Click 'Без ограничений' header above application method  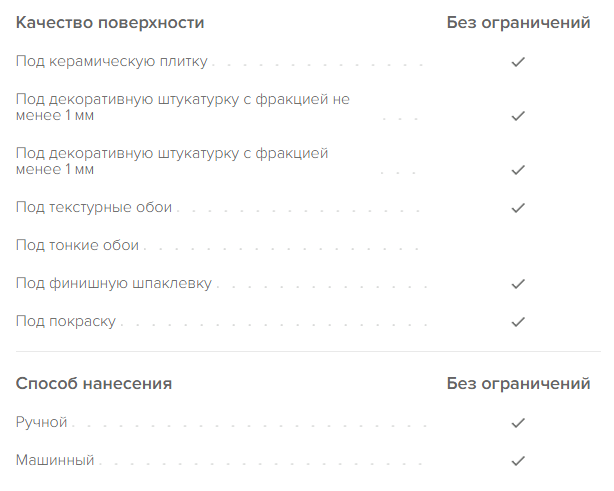[x=518, y=383]
